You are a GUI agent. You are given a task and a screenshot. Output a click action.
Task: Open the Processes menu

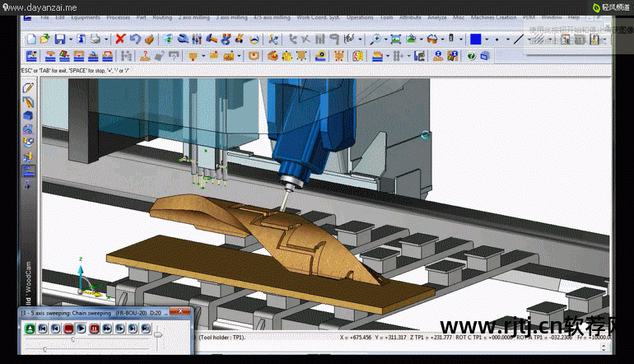[x=119, y=17]
